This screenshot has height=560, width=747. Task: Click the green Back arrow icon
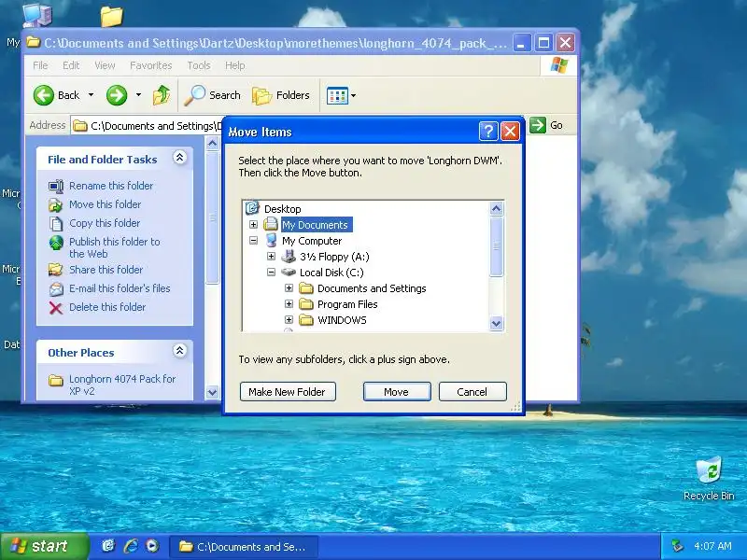(x=43, y=95)
